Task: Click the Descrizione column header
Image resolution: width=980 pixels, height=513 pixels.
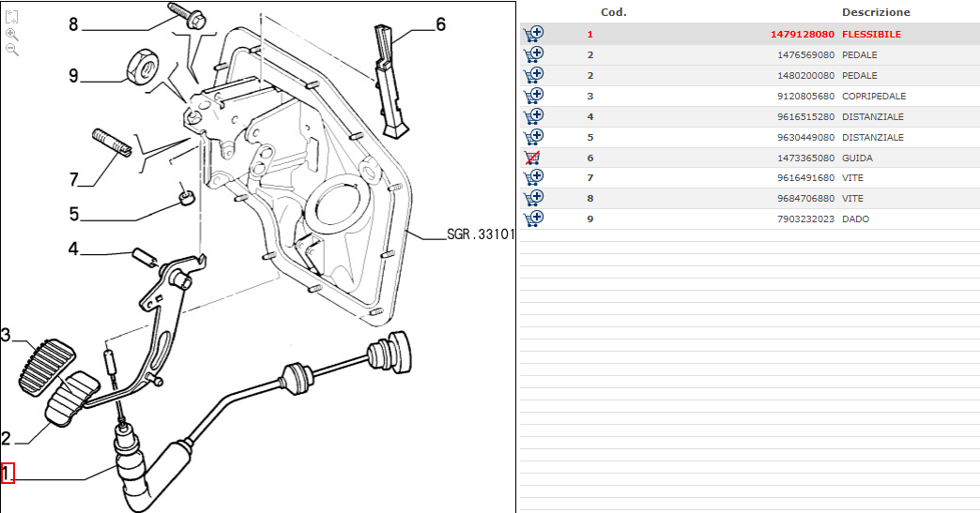Action: (875, 12)
